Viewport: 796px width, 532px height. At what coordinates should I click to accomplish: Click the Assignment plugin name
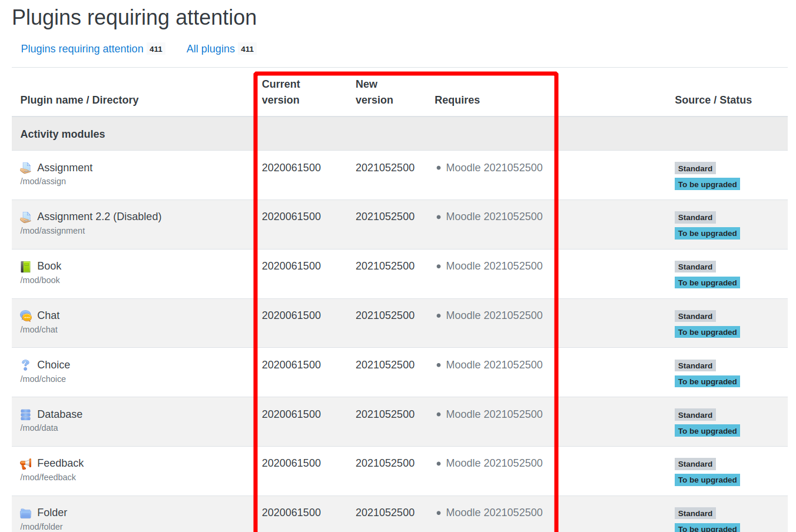point(65,168)
